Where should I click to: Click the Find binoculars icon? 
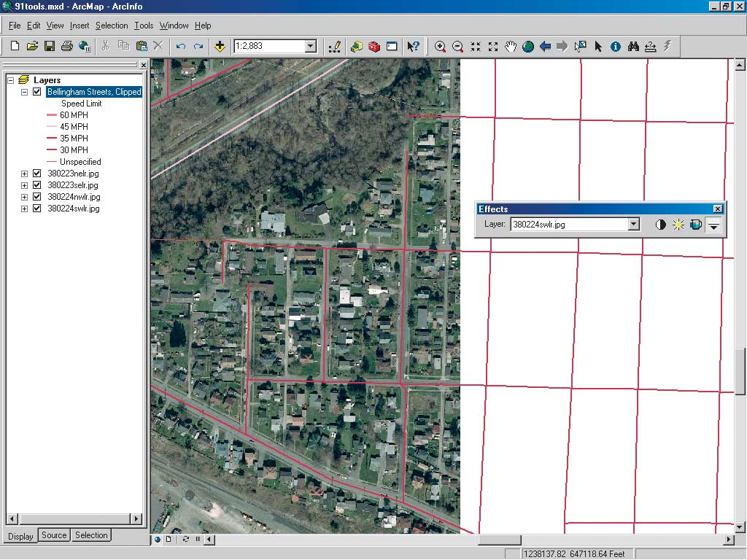(x=633, y=47)
